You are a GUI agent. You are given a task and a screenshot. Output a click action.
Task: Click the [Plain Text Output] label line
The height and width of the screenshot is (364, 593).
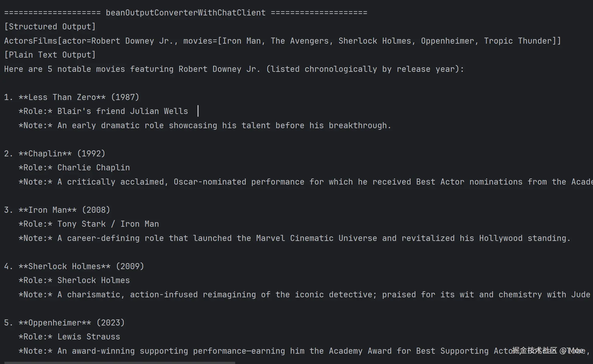pos(50,55)
